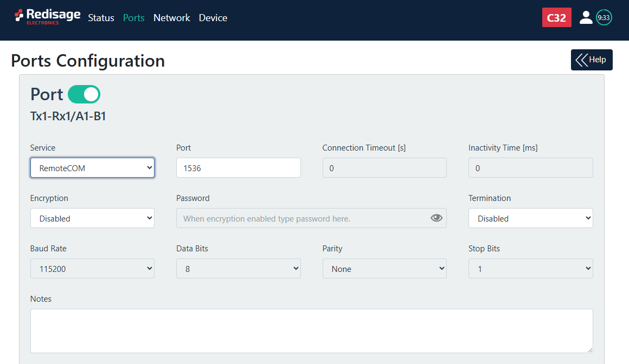Open the user account profile icon
Screen dimensions: 629x364
pos(586,17)
